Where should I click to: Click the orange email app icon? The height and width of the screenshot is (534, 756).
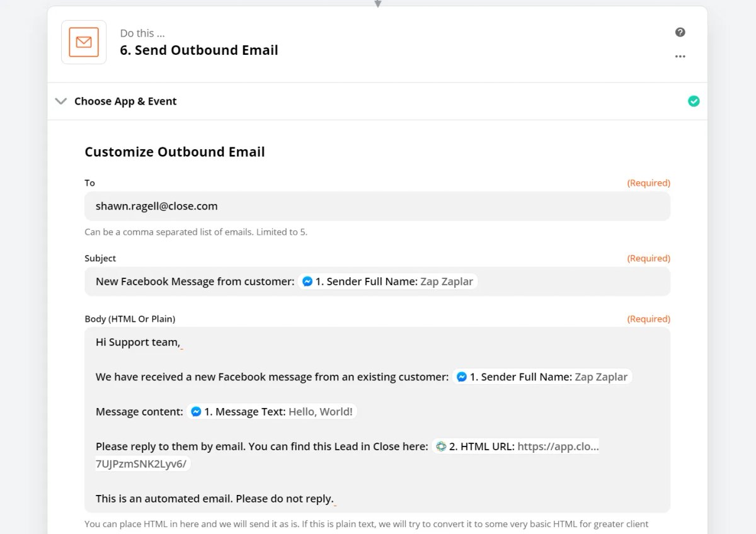[84, 42]
